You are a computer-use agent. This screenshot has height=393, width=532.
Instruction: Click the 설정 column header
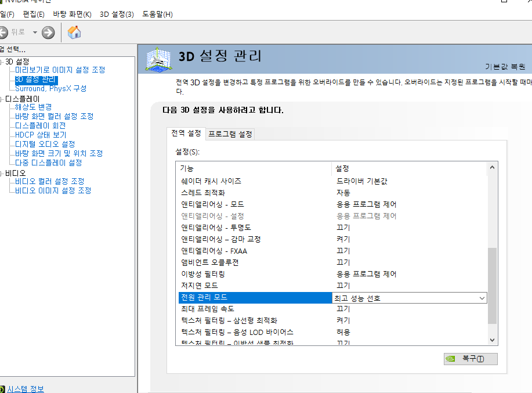410,168
